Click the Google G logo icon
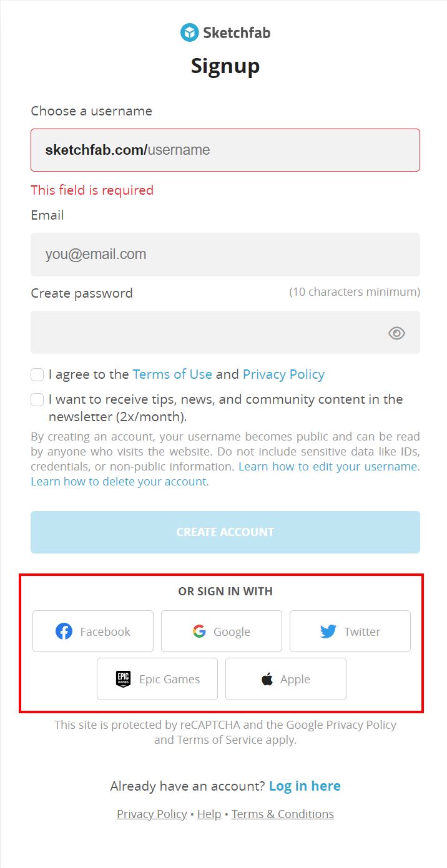 199,631
